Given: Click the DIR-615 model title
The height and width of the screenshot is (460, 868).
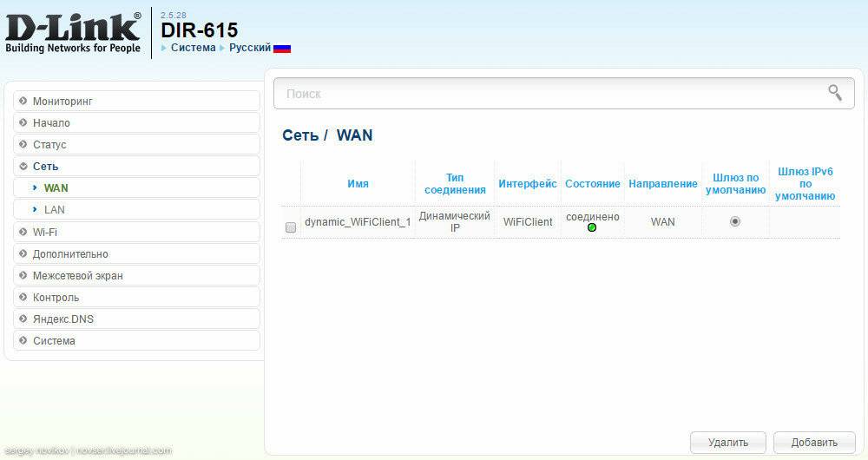Looking at the screenshot, I should click(200, 30).
